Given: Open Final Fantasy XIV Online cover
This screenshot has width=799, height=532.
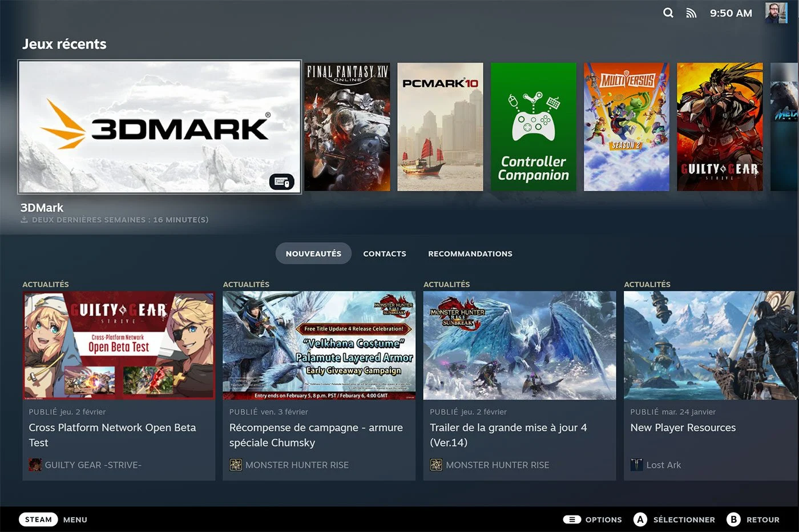Looking at the screenshot, I should 347,127.
